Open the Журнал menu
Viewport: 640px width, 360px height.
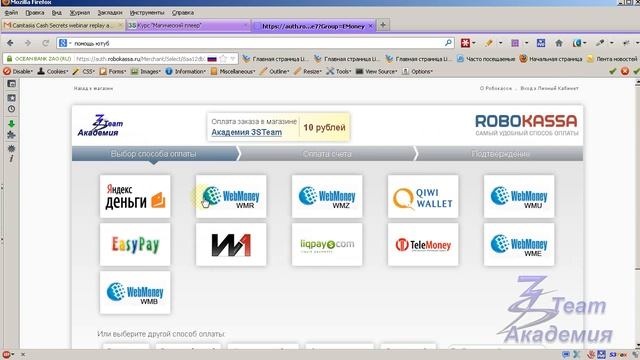coord(80,13)
